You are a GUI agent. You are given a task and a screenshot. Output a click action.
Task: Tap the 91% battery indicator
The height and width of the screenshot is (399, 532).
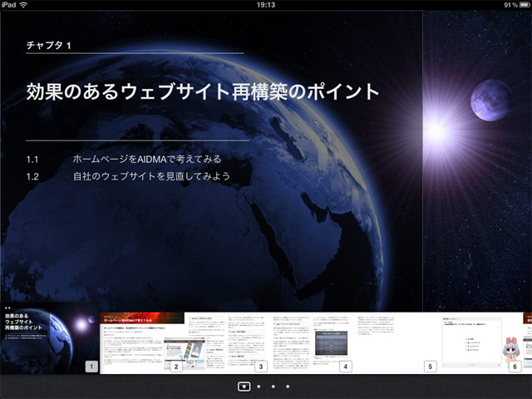coord(517,5)
